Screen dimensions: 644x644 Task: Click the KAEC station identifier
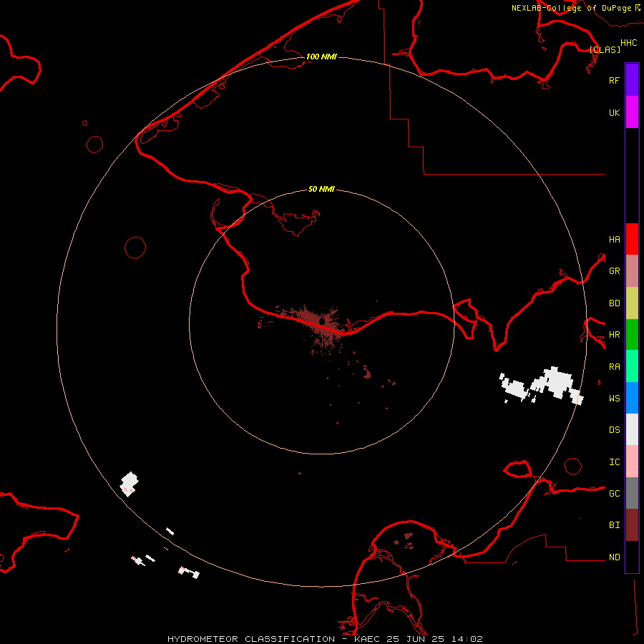pyautogui.click(x=368, y=639)
